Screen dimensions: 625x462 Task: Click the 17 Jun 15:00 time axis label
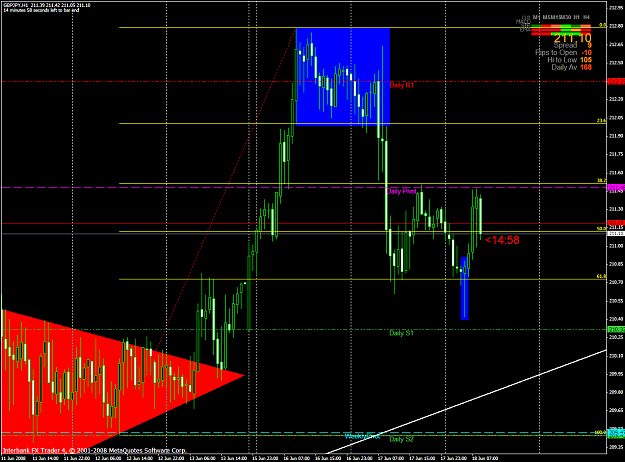click(422, 458)
